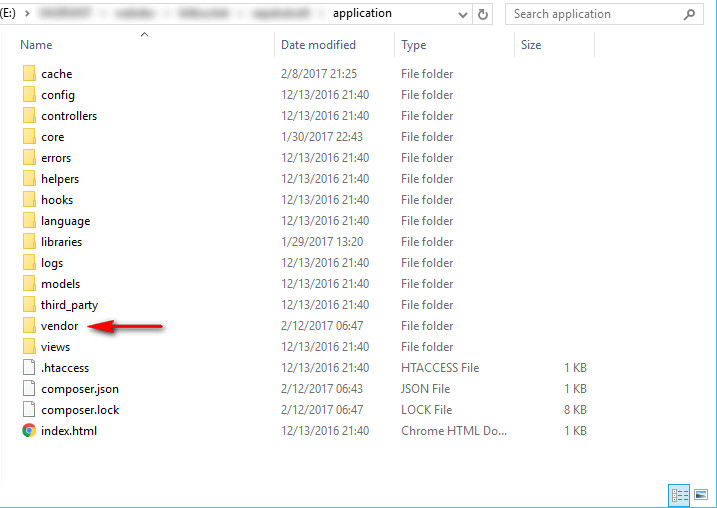Click the vendor folder icon
The image size is (717, 508).
tap(29, 326)
